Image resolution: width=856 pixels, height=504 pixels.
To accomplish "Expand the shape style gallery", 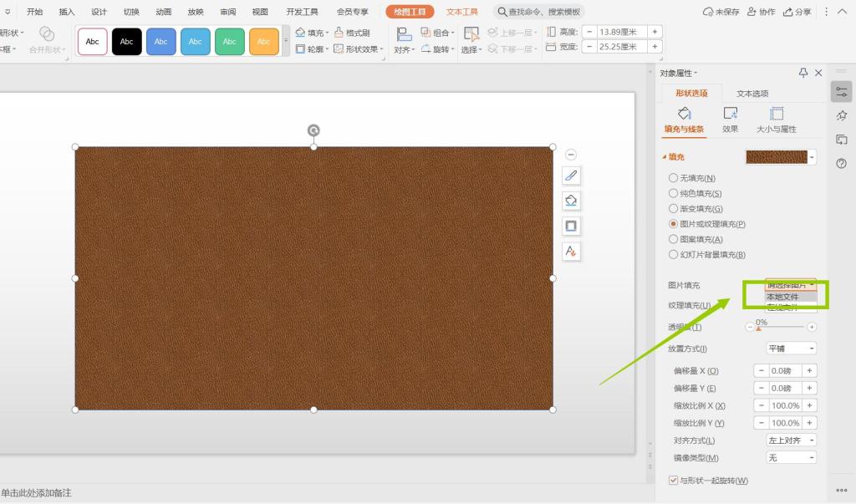I will point(286,42).
